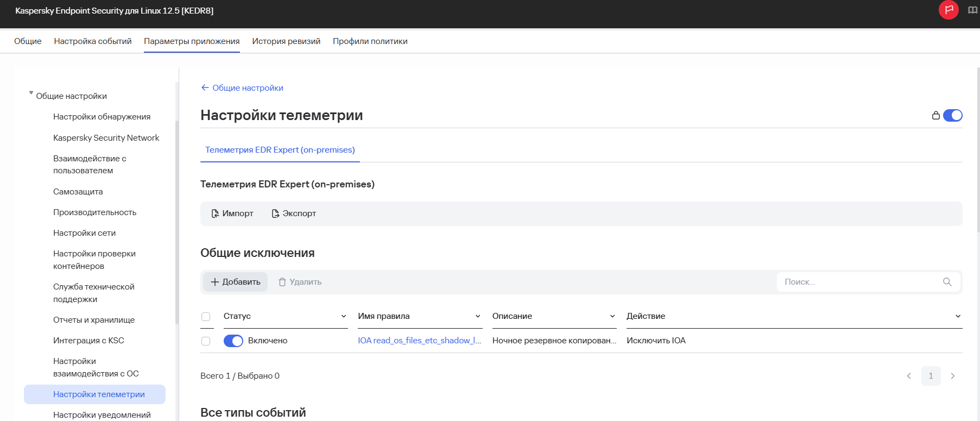Open the 'Действие' column dropdown
980x421 pixels.
[958, 316]
